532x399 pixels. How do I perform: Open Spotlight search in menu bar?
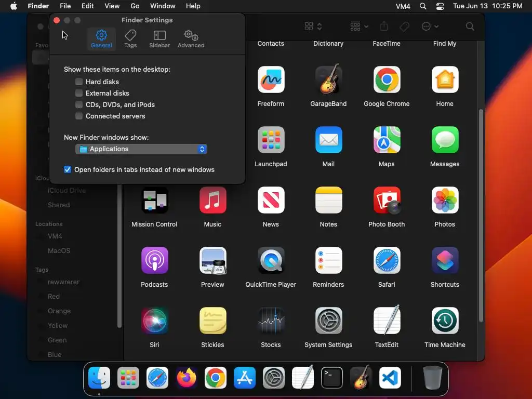[x=423, y=6]
